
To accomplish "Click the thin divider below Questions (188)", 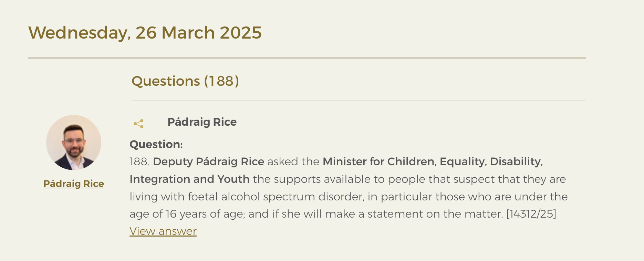I will (x=359, y=101).
